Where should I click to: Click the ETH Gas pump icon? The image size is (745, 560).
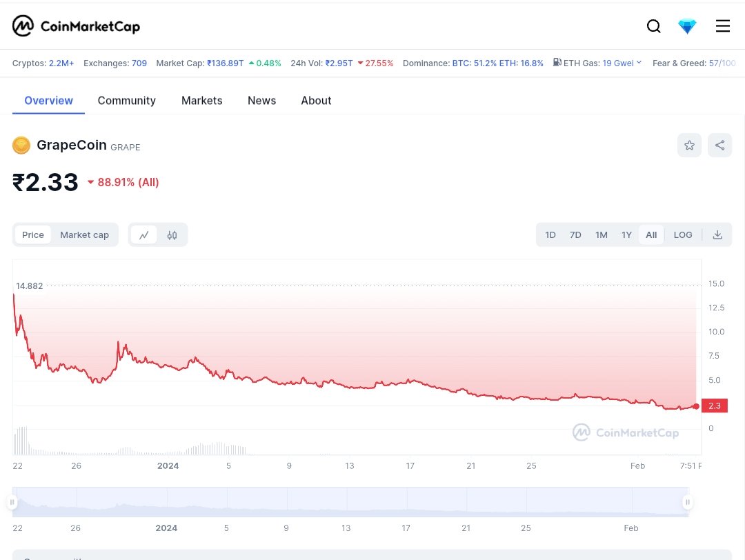pyautogui.click(x=557, y=63)
